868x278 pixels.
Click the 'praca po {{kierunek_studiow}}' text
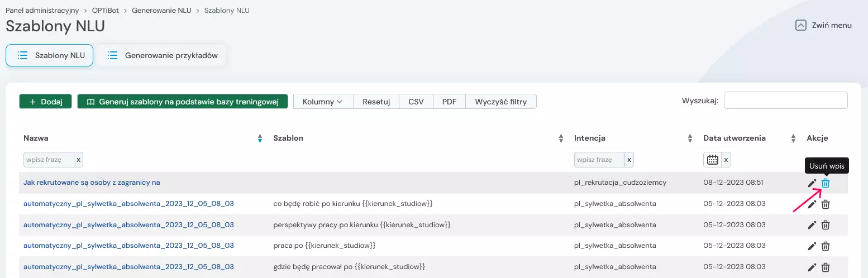coord(325,246)
